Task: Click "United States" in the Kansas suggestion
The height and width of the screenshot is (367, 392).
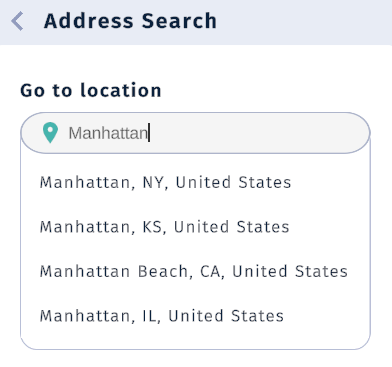Action: [x=231, y=227]
